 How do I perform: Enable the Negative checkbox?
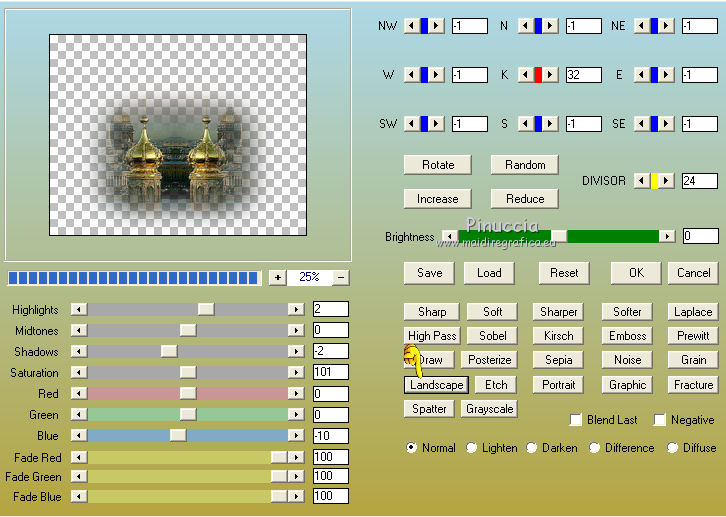pyautogui.click(x=659, y=420)
